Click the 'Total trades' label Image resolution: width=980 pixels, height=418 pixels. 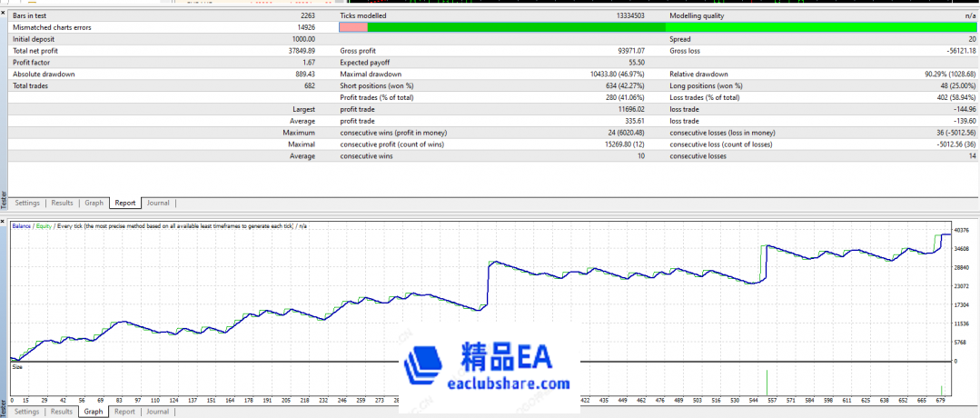click(30, 85)
